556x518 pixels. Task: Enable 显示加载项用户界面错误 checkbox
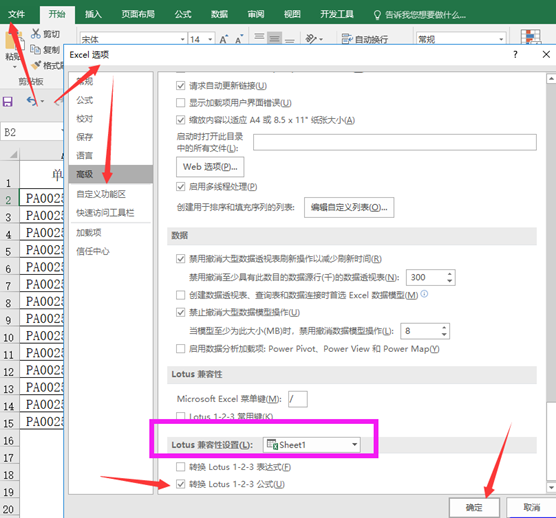pos(180,102)
